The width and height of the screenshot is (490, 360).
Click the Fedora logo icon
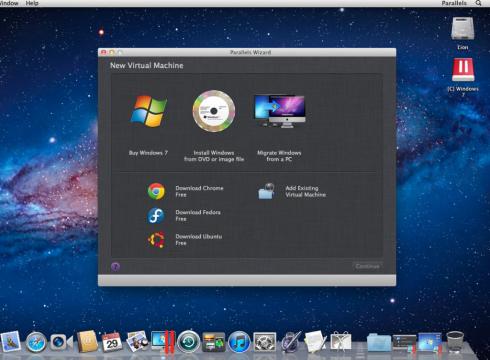(156, 216)
